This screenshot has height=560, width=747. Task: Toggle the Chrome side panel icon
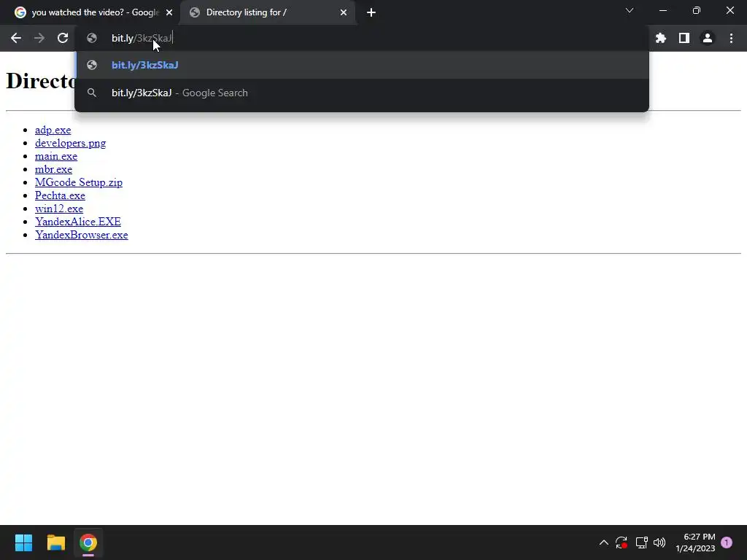(684, 38)
